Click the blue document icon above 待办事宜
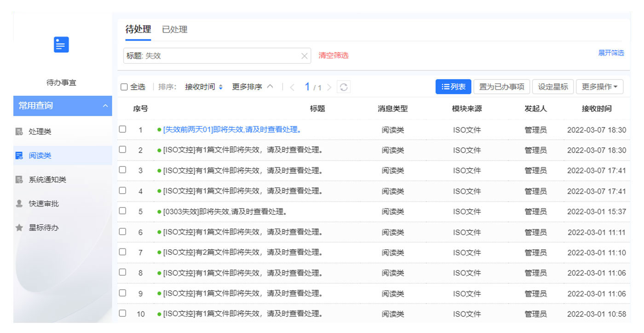The image size is (644, 333). coord(61,45)
